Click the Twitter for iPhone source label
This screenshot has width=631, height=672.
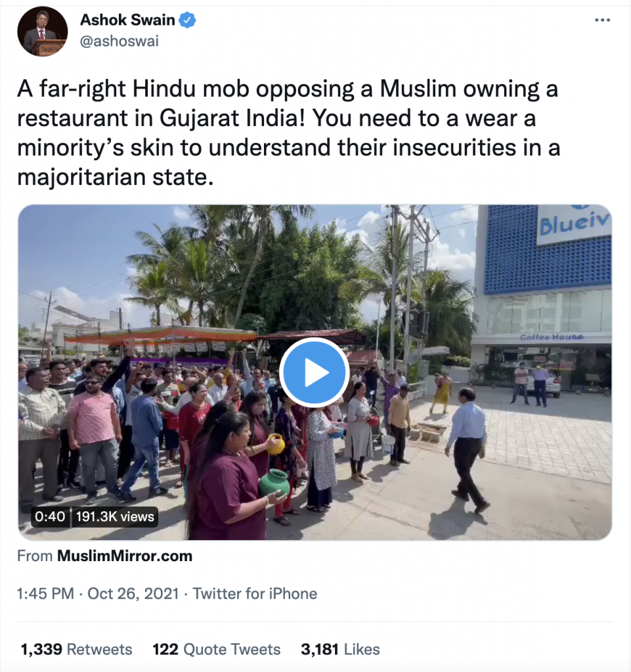click(x=255, y=594)
